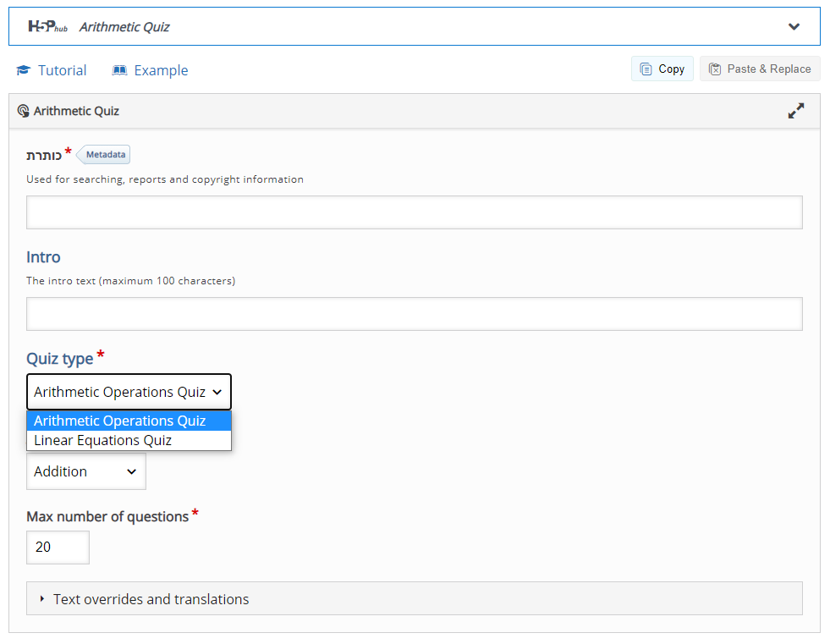Open the Addition operation dropdown
Image resolution: width=830 pixels, height=644 pixels.
click(85, 471)
